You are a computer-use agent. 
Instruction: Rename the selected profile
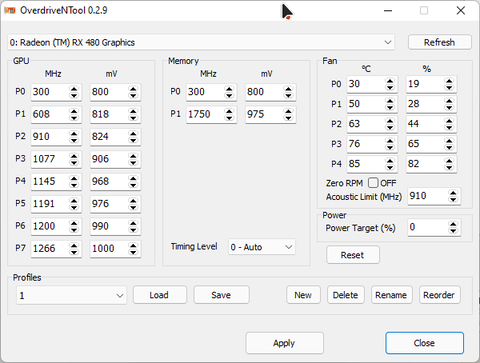(392, 295)
